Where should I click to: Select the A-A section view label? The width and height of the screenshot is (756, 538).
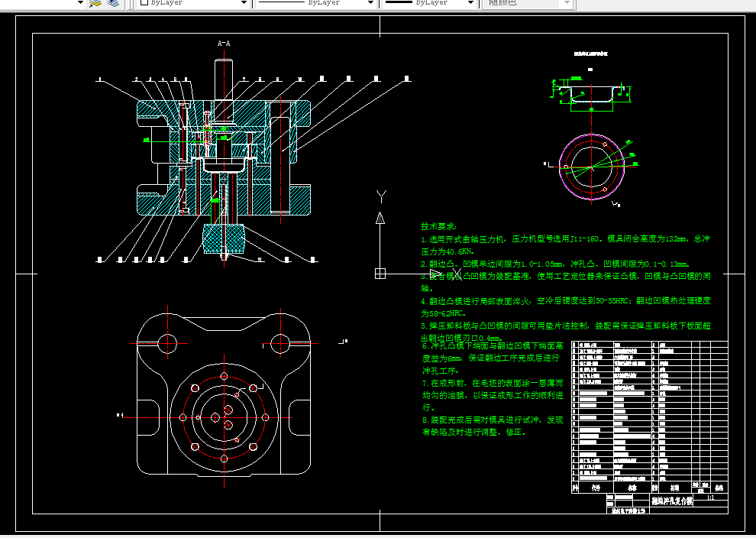coord(224,44)
